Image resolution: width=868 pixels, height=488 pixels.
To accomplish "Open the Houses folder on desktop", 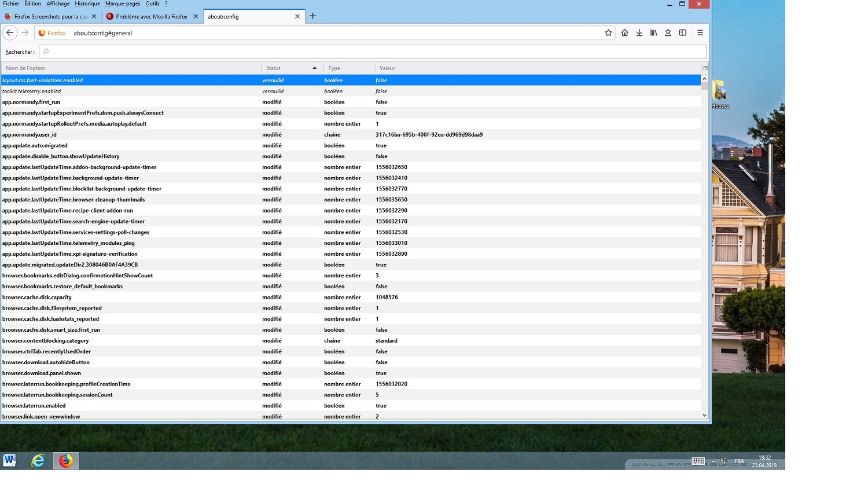I will point(720,94).
